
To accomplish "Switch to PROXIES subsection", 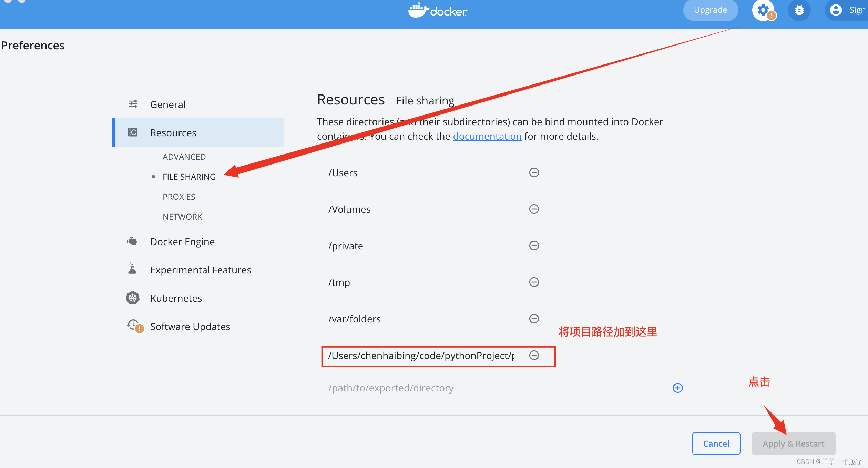I will tap(179, 197).
